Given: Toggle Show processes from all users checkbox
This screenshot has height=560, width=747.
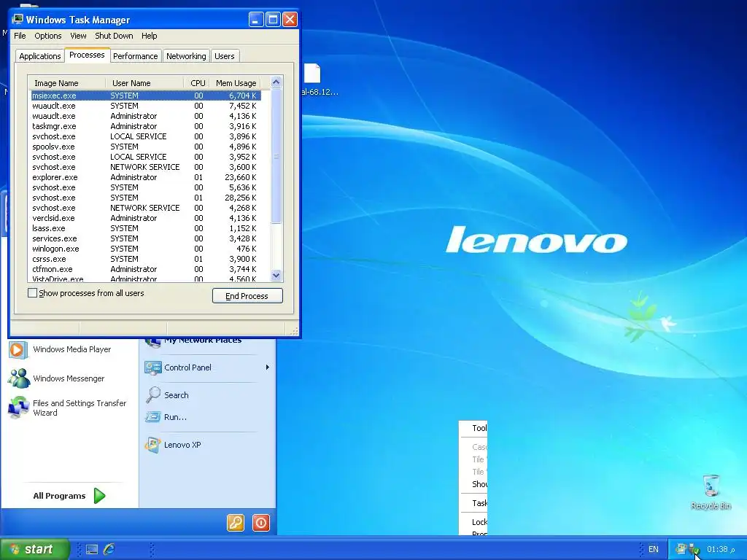Looking at the screenshot, I should (32, 293).
